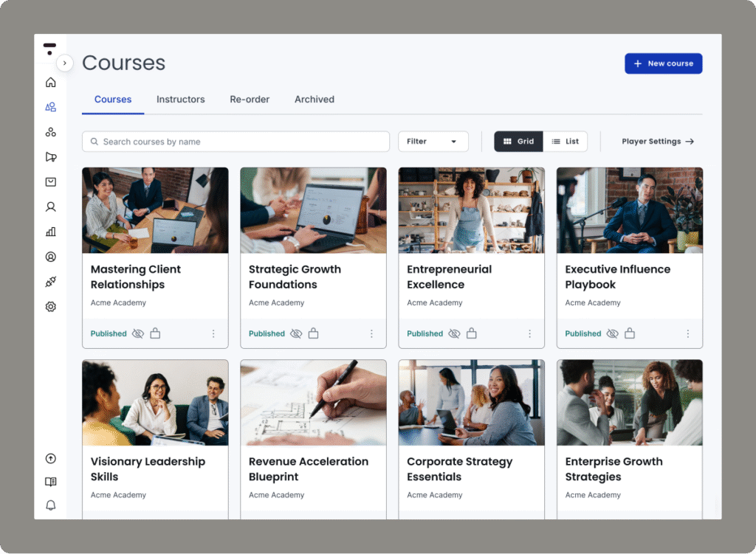The height and width of the screenshot is (554, 756).
Task: Click the New course button
Action: point(663,63)
